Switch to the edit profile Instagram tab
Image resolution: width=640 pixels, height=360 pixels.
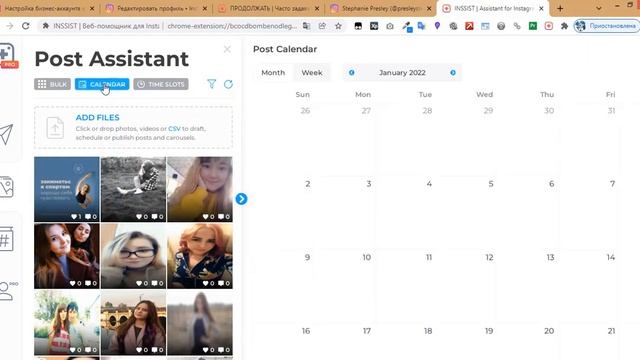[x=156, y=8]
